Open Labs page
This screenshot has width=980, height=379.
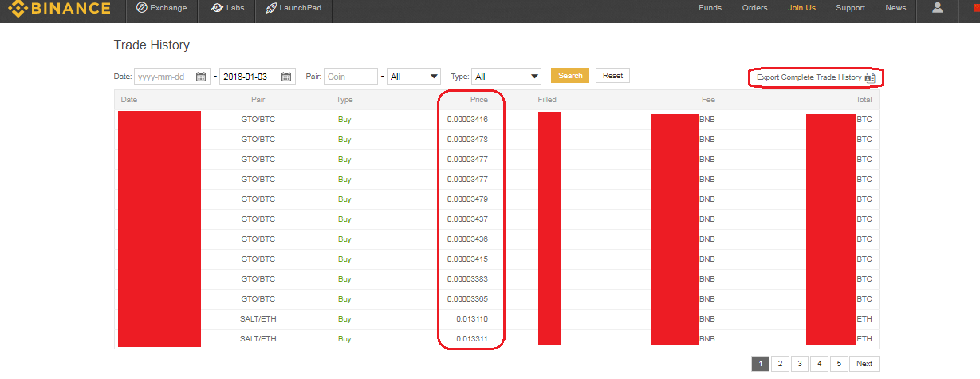(228, 8)
